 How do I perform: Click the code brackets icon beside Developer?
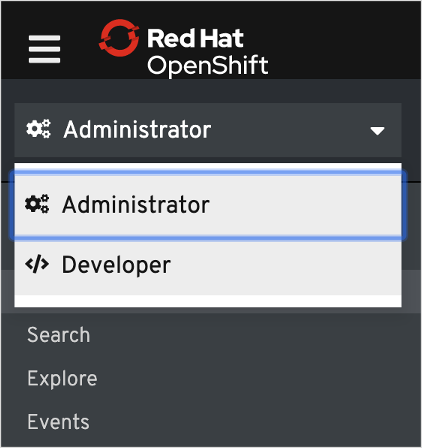pos(37,264)
